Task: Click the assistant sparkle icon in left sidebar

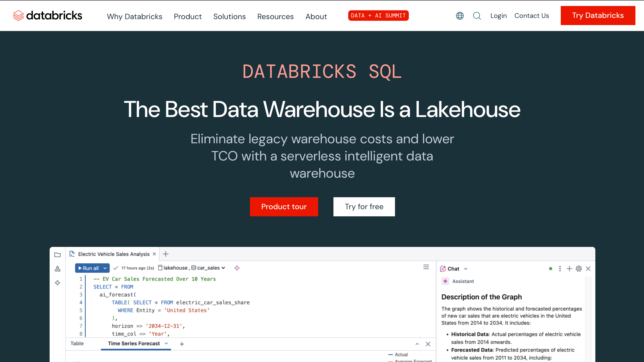Action: pyautogui.click(x=57, y=283)
